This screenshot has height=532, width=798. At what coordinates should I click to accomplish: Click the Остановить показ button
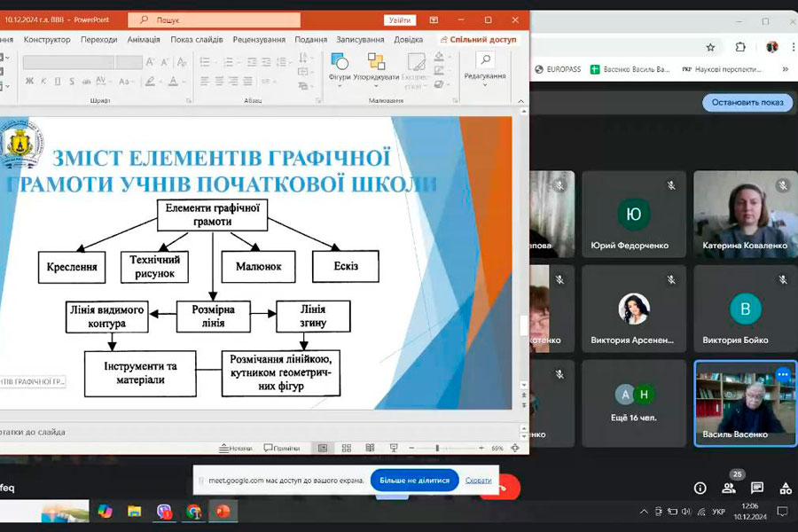coord(747,102)
